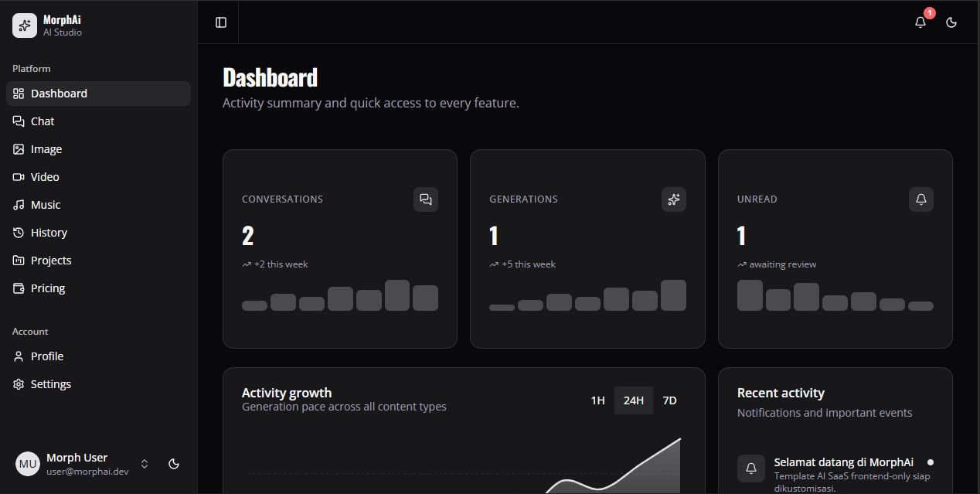Screen dimensions: 980x494
Task: Switch chart to 7D range
Action: tap(670, 400)
